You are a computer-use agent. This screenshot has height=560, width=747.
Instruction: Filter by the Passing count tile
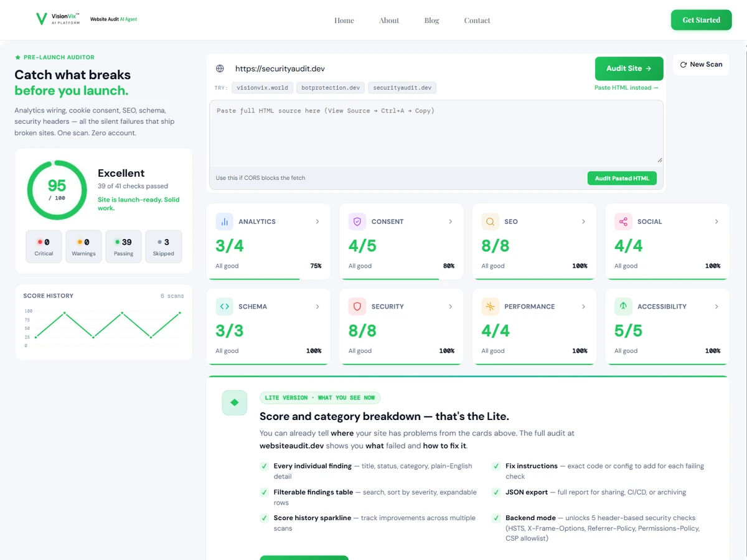(x=123, y=246)
